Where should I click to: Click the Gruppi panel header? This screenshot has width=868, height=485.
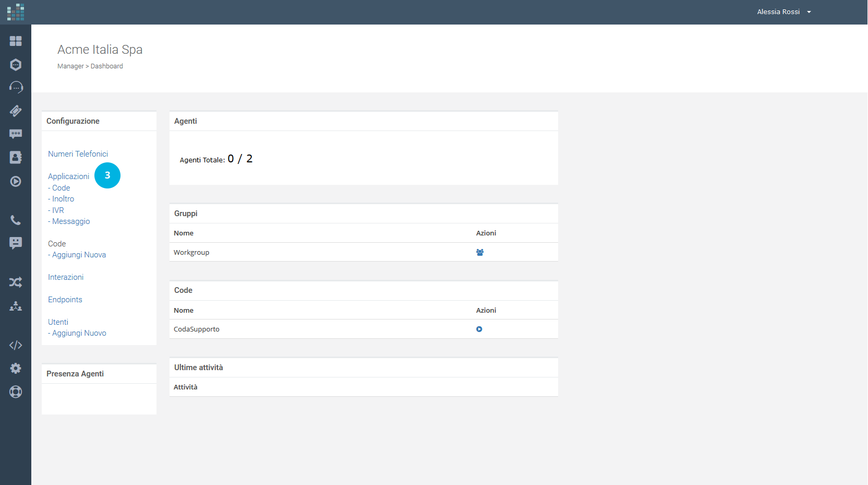click(x=364, y=213)
